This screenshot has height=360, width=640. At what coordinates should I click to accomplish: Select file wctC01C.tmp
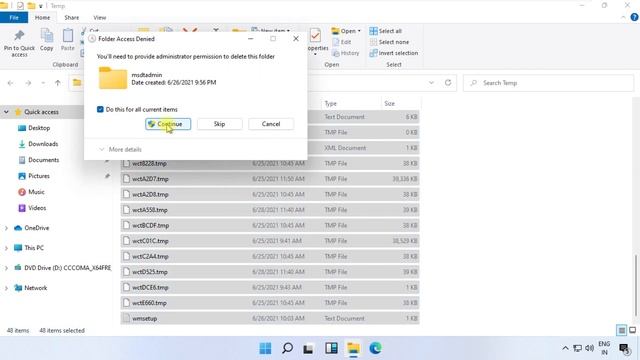click(270, 241)
